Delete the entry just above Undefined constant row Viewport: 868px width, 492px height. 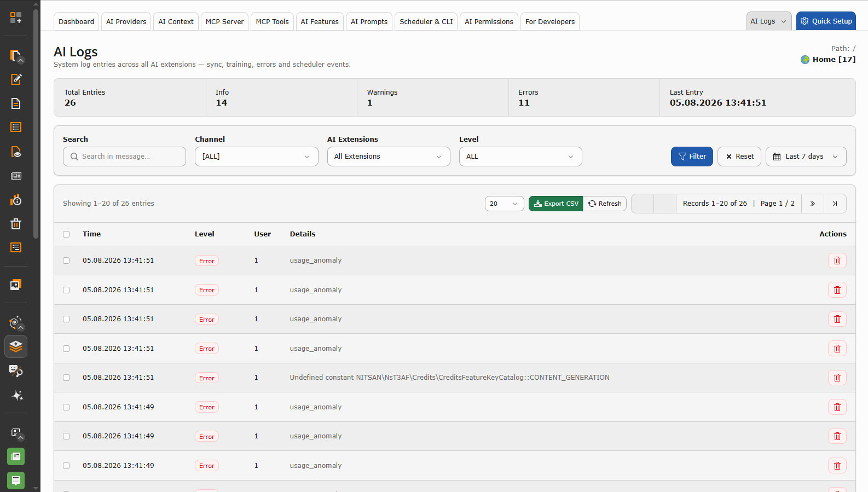coord(837,349)
